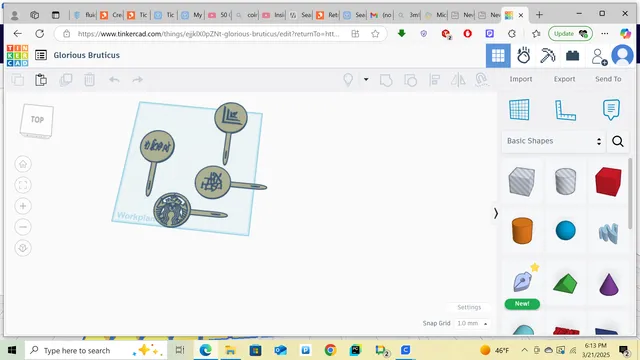Viewport: 640px width, 360px height.
Task: Click the Send To button
Action: [608, 79]
